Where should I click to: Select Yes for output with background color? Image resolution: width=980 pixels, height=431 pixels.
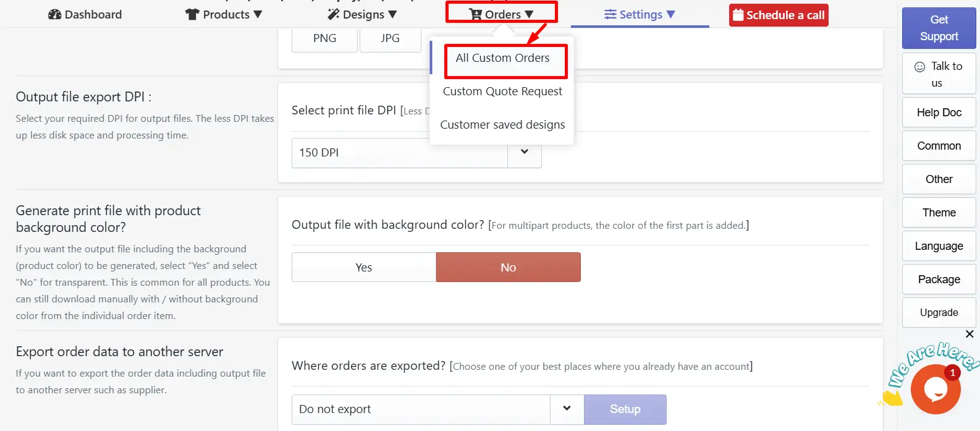tap(364, 267)
